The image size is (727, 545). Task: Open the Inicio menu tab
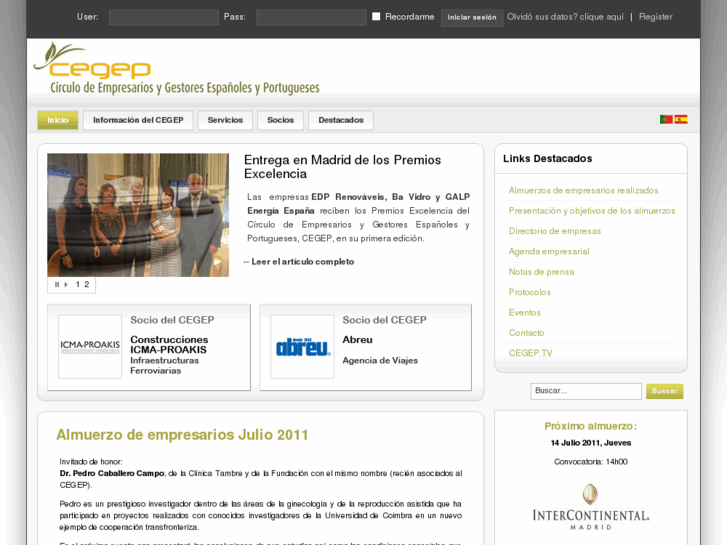pyautogui.click(x=57, y=120)
